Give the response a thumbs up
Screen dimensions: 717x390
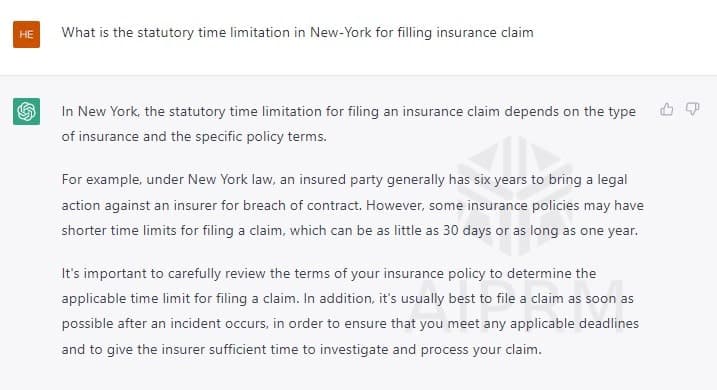tap(667, 109)
